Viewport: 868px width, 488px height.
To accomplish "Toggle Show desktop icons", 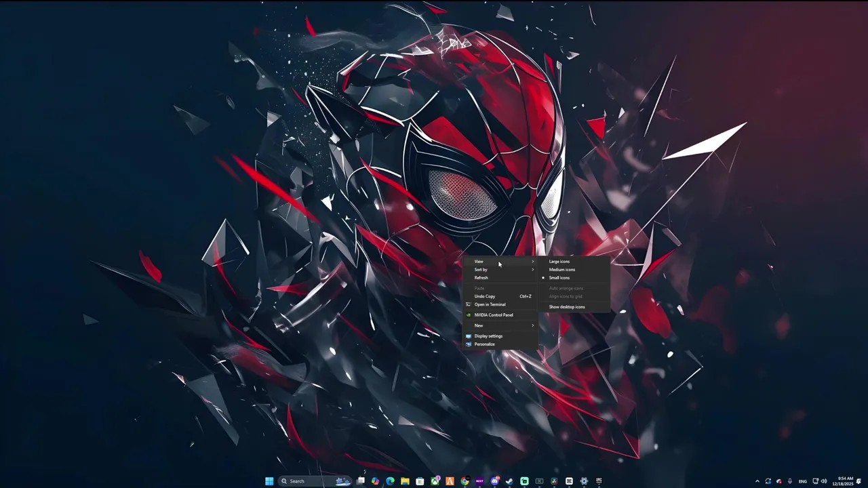I will [x=574, y=307].
